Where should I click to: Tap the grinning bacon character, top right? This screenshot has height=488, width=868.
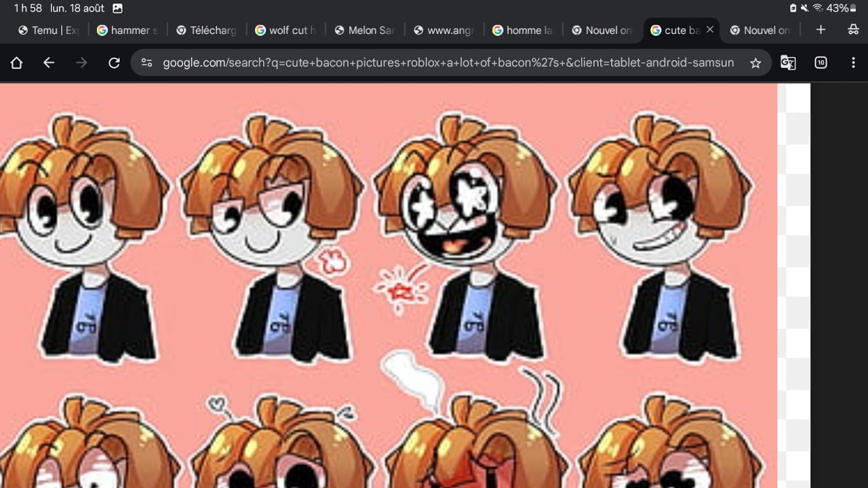(661, 237)
